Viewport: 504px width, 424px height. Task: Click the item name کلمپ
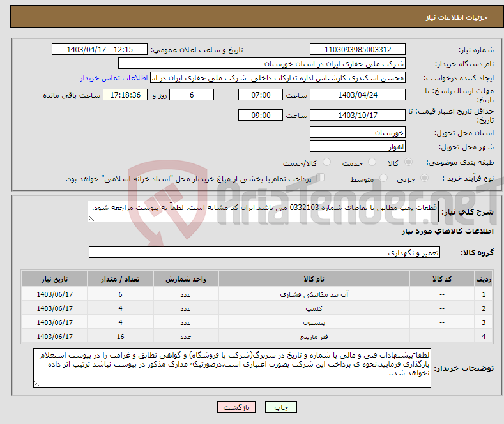click(x=314, y=308)
